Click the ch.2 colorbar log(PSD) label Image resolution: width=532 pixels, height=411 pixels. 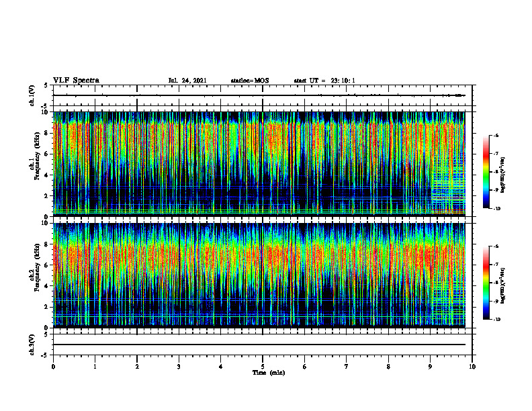[x=503, y=285]
